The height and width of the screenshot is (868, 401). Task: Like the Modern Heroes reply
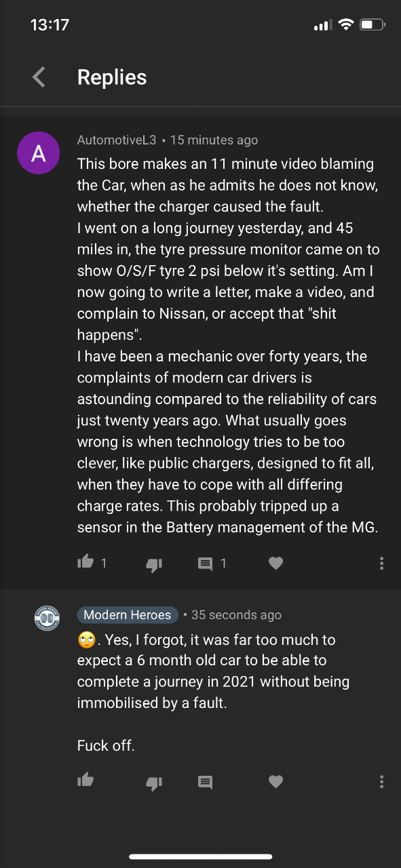[85, 781]
